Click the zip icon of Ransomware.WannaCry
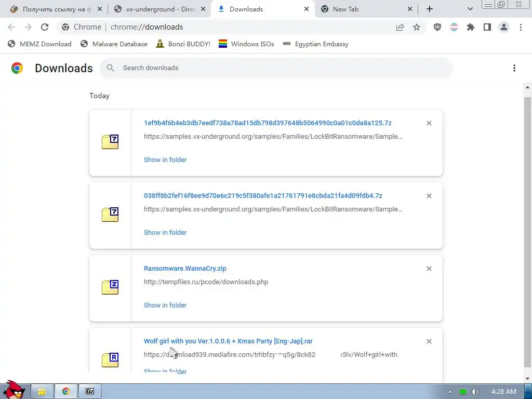Screen dimensions: 532x399 coord(110,287)
